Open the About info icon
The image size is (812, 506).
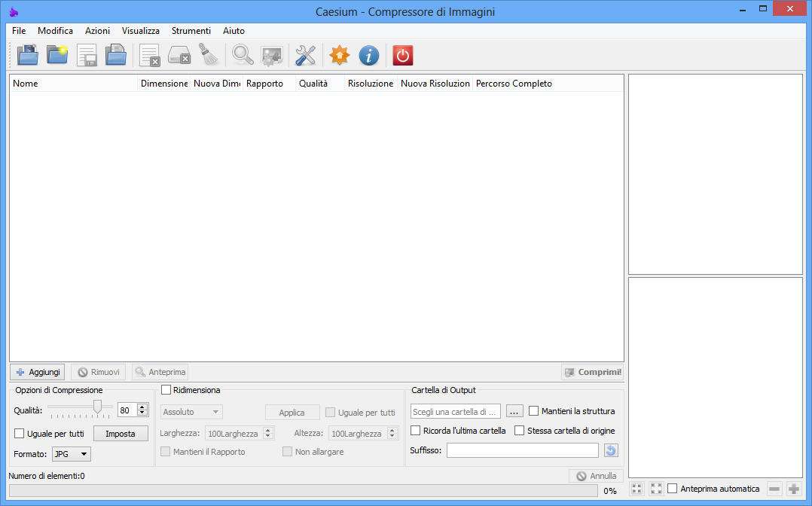(x=368, y=55)
